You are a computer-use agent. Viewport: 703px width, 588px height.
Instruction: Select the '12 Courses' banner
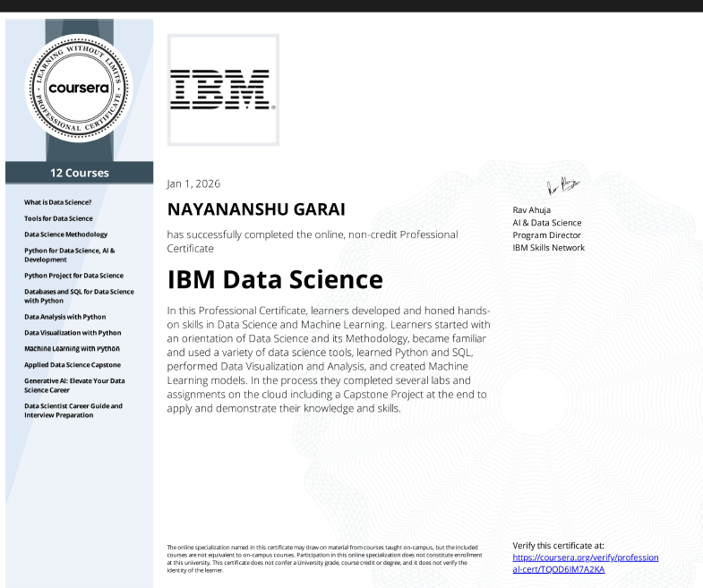point(80,173)
